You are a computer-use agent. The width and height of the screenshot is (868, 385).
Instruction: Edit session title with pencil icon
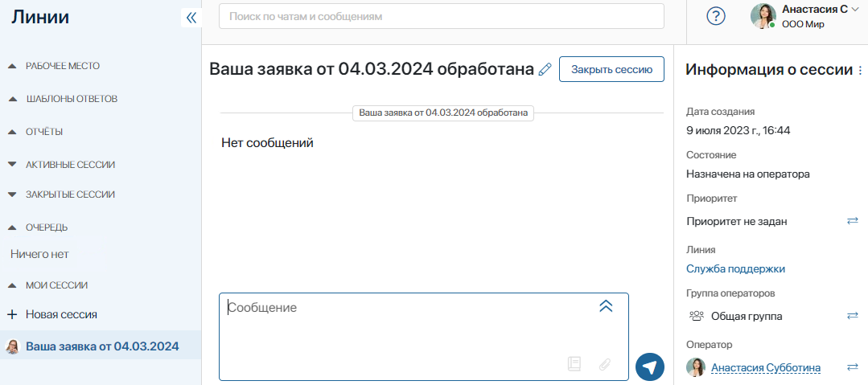pyautogui.click(x=545, y=69)
